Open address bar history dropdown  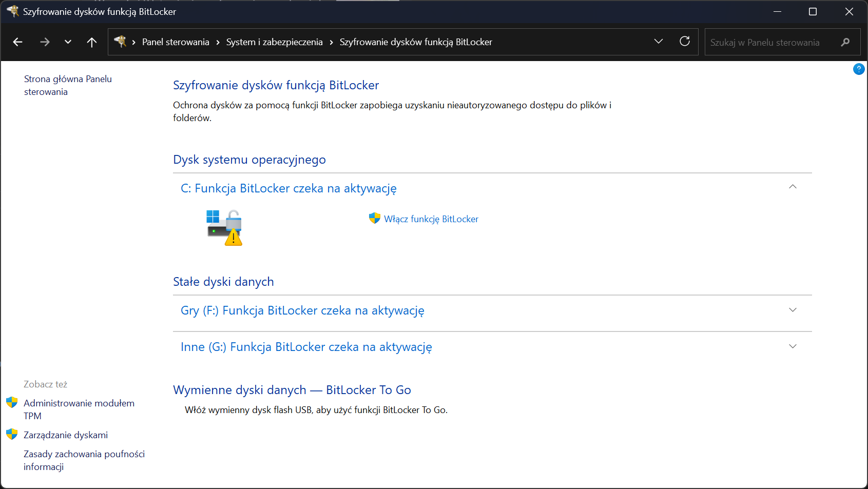click(x=659, y=42)
